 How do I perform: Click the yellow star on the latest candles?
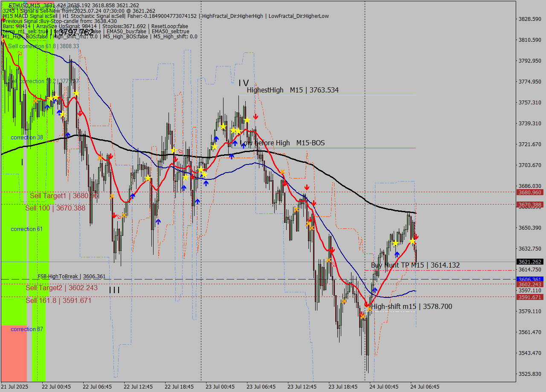[412, 242]
